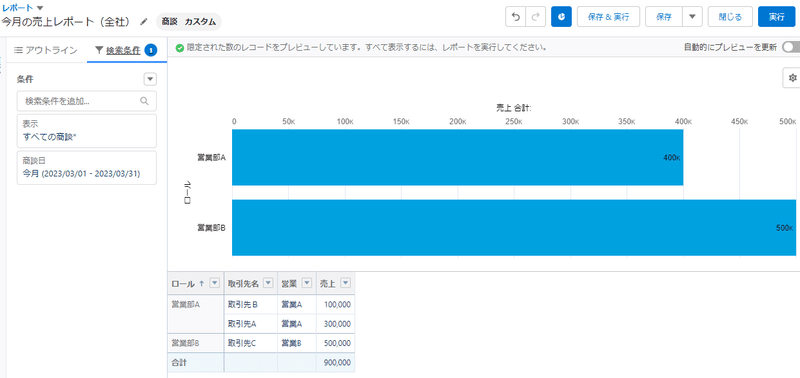Viewport: 800px width, 378px height.
Task: Open 表示 すべての商談 filter
Action: [x=87, y=131]
